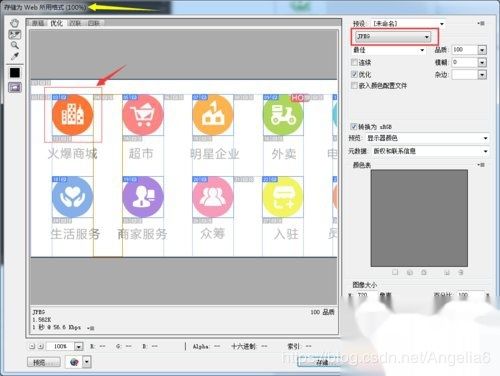Screen dimensions: 500x376
Task: Select the Zoom tool
Action: pos(15,45)
